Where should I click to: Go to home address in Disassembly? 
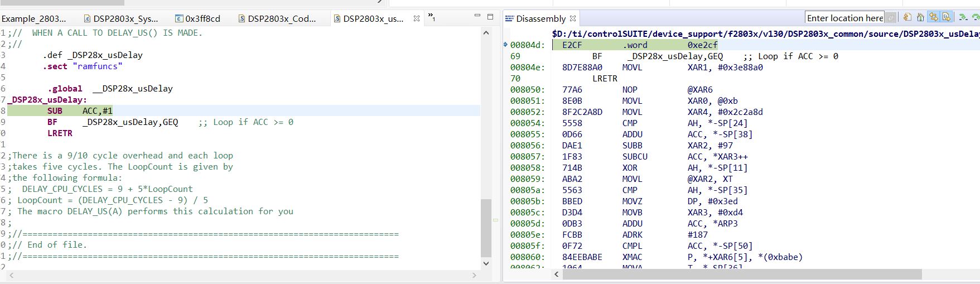[x=920, y=18]
